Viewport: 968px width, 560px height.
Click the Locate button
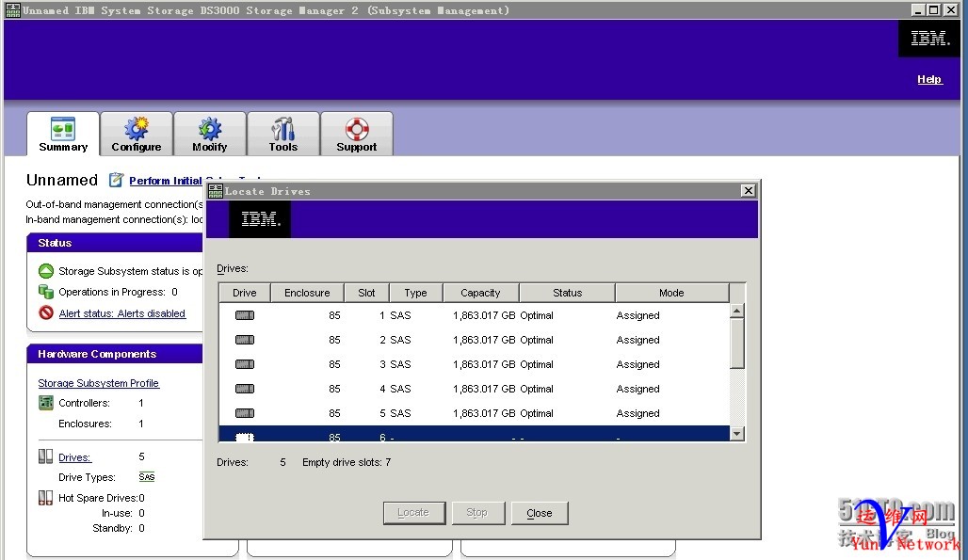coord(413,513)
